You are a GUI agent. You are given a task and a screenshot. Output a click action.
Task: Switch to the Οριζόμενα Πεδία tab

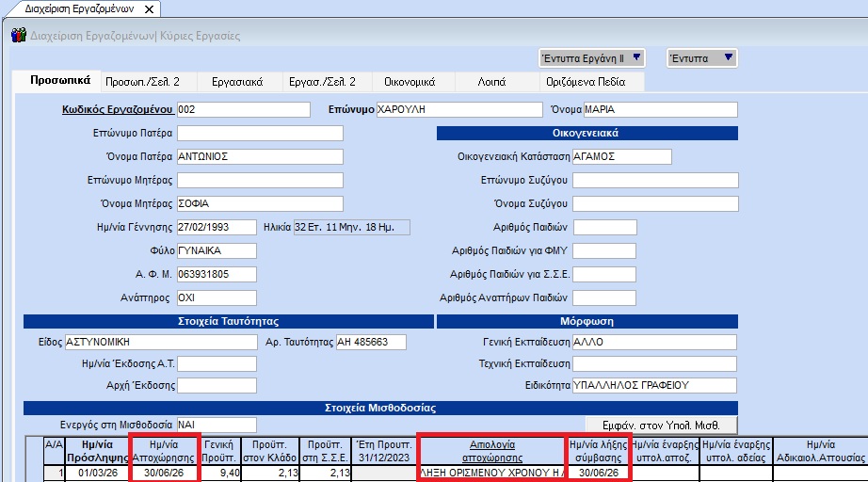click(584, 82)
